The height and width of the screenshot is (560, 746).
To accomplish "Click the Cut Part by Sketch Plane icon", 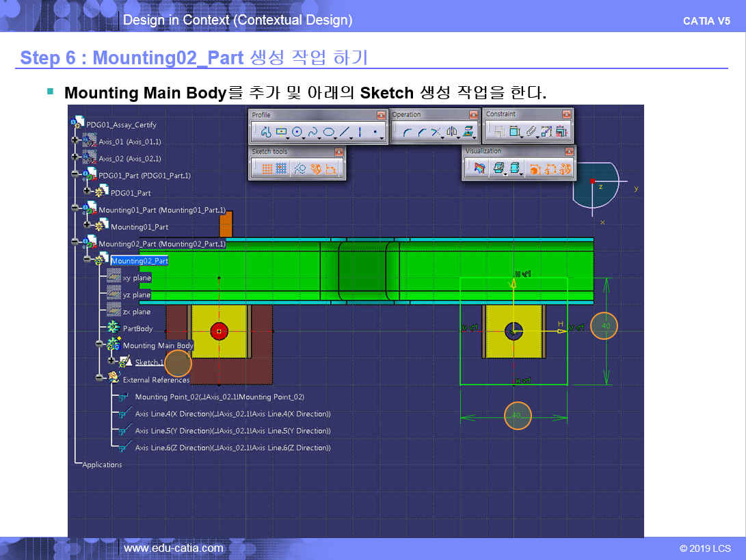I will (x=479, y=168).
